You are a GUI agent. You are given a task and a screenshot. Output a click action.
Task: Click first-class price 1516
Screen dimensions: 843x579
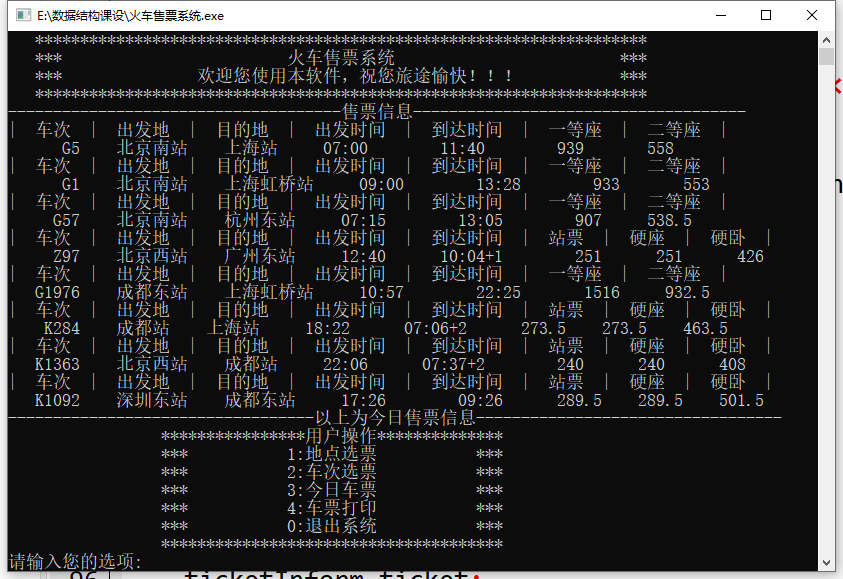click(602, 292)
